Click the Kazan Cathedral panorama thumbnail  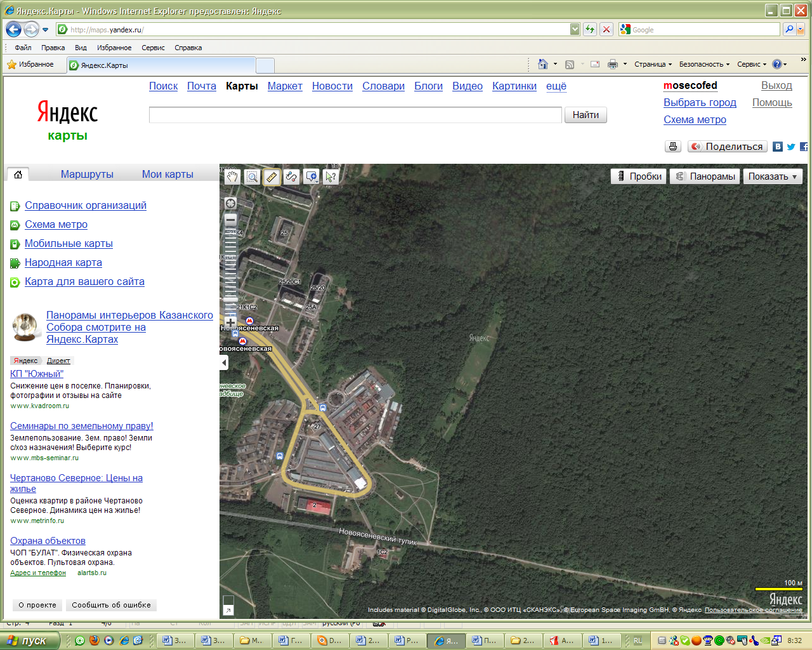(x=25, y=328)
